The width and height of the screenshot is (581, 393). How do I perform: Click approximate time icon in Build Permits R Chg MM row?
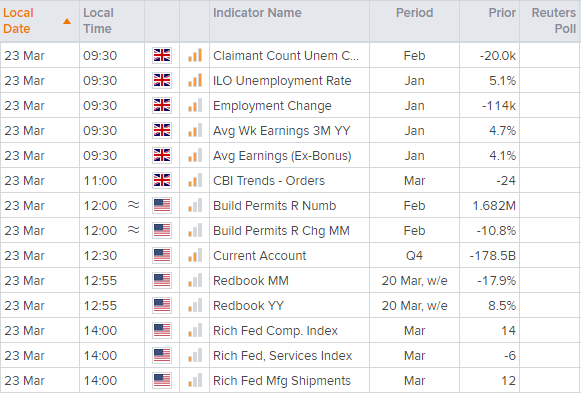click(133, 230)
